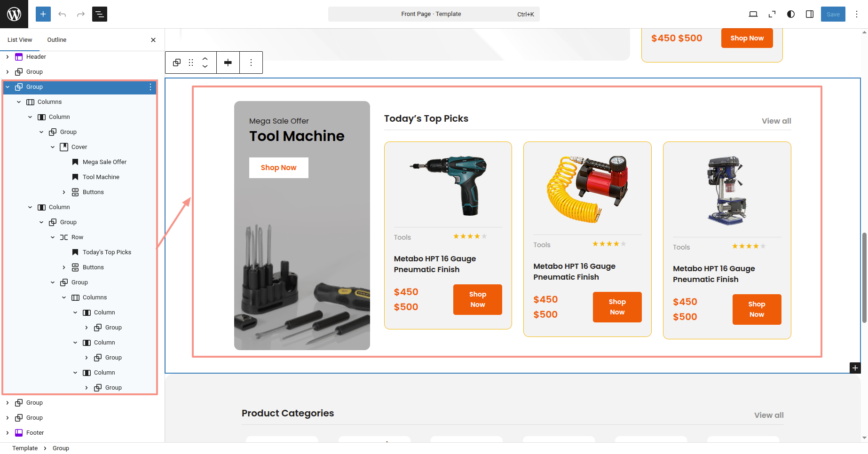
Task: Click the Save button
Action: pos(833,14)
